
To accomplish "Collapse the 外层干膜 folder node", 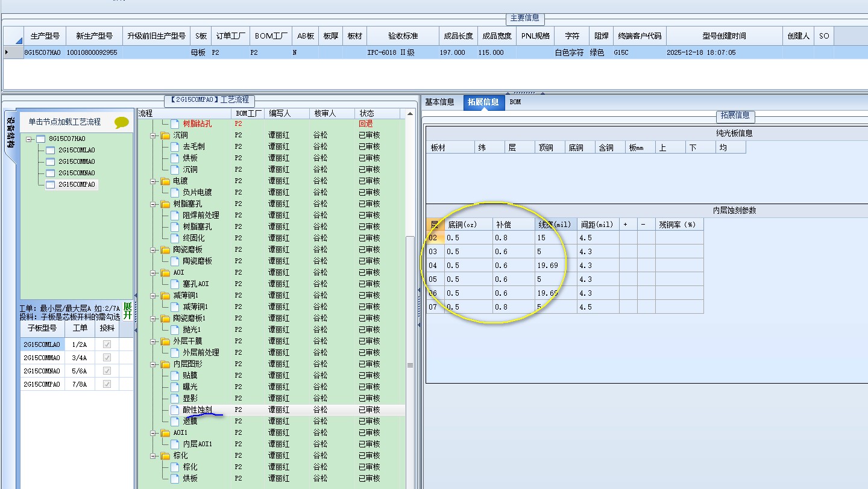I will [154, 341].
